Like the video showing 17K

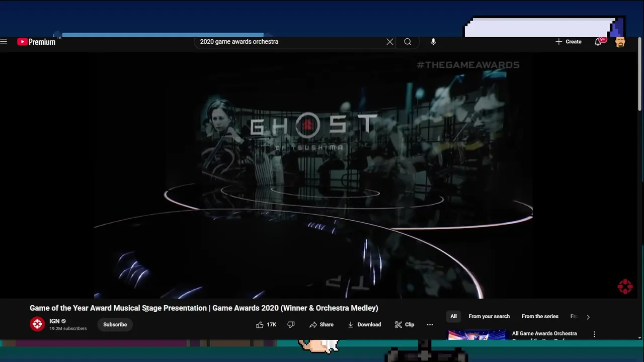(x=266, y=325)
